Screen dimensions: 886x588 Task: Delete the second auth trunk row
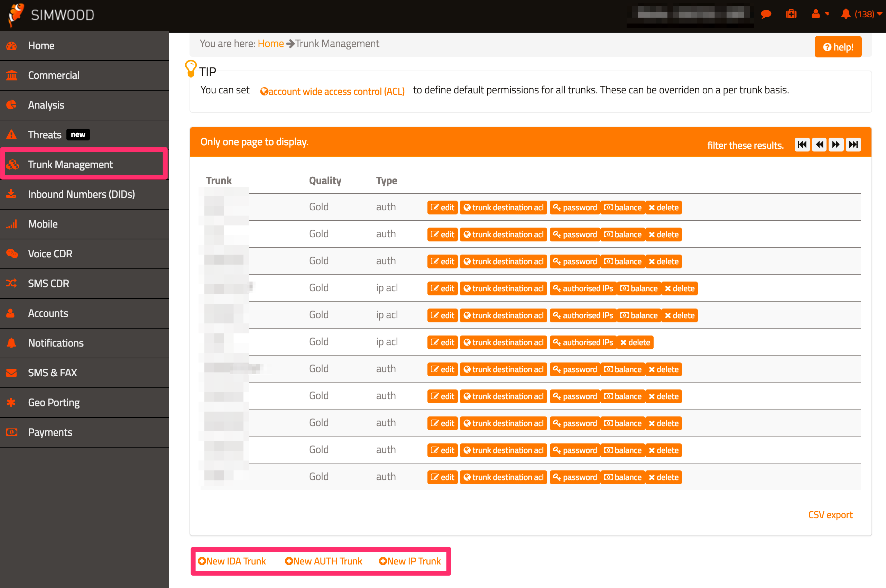point(663,235)
